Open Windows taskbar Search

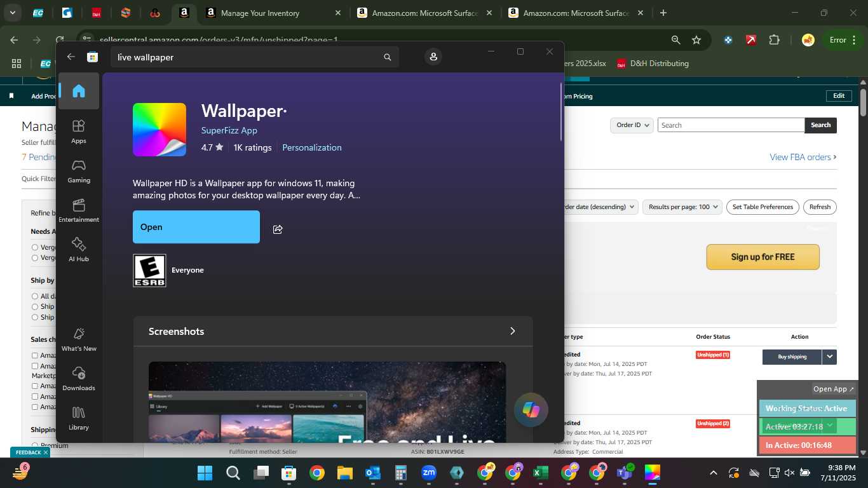pos(233,473)
